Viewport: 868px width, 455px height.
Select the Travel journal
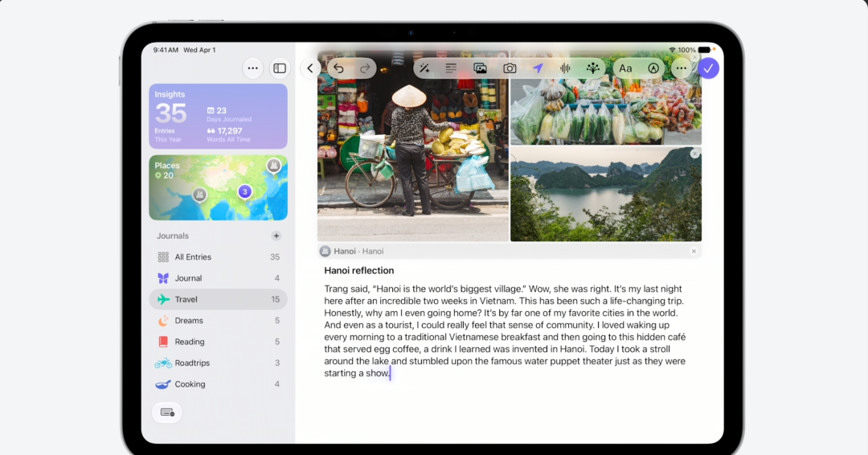coord(218,300)
